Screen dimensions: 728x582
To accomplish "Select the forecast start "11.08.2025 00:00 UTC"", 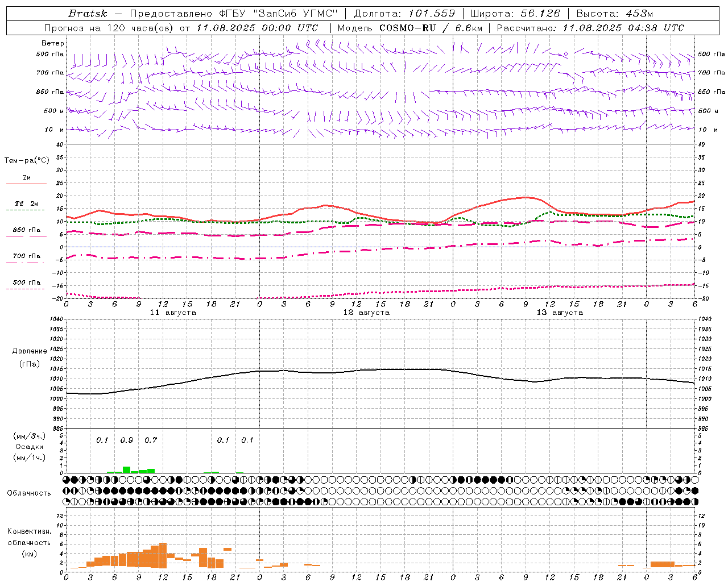I will pos(257,28).
